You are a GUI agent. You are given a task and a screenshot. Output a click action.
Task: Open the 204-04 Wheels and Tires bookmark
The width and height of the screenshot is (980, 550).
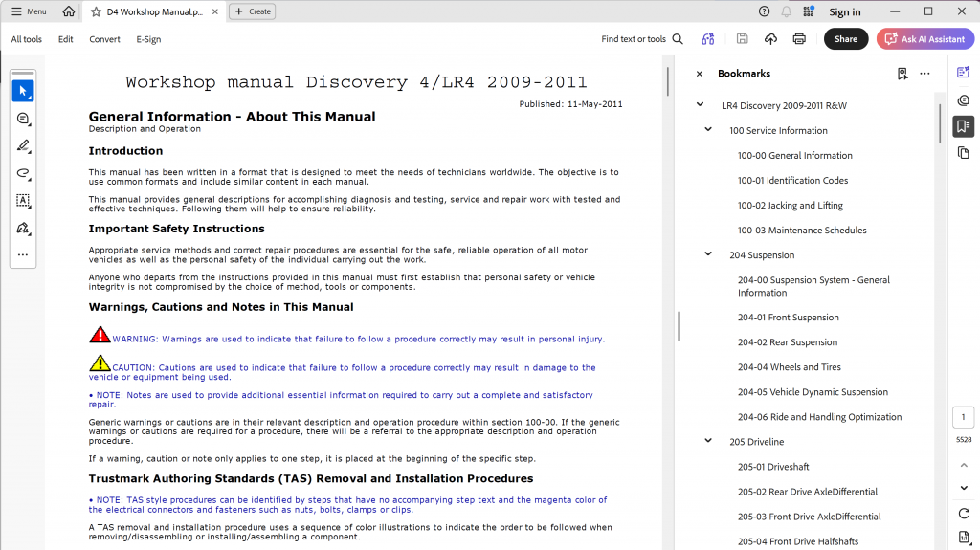pyautogui.click(x=789, y=367)
